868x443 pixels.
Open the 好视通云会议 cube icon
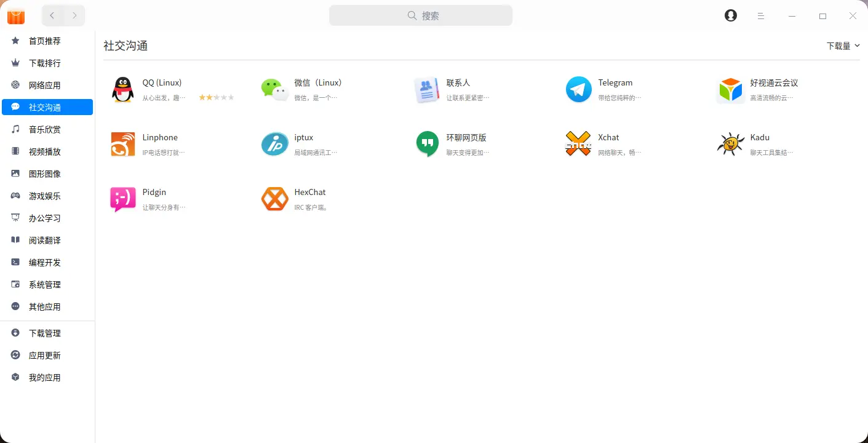730,90
